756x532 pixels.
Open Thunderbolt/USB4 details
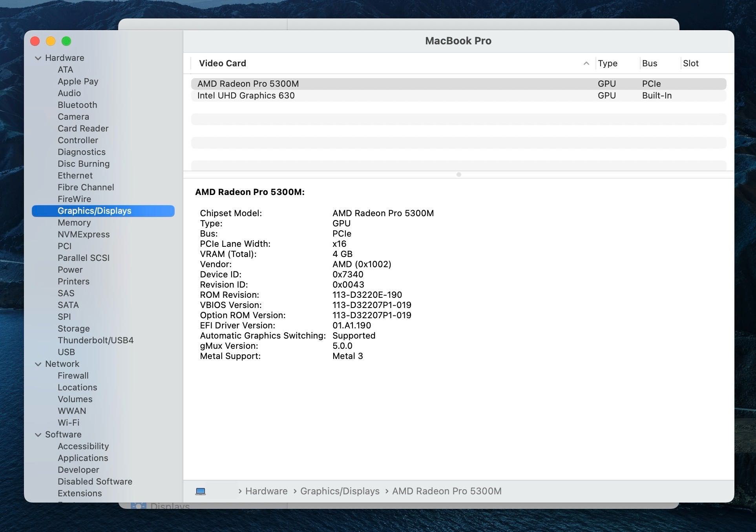tap(95, 340)
